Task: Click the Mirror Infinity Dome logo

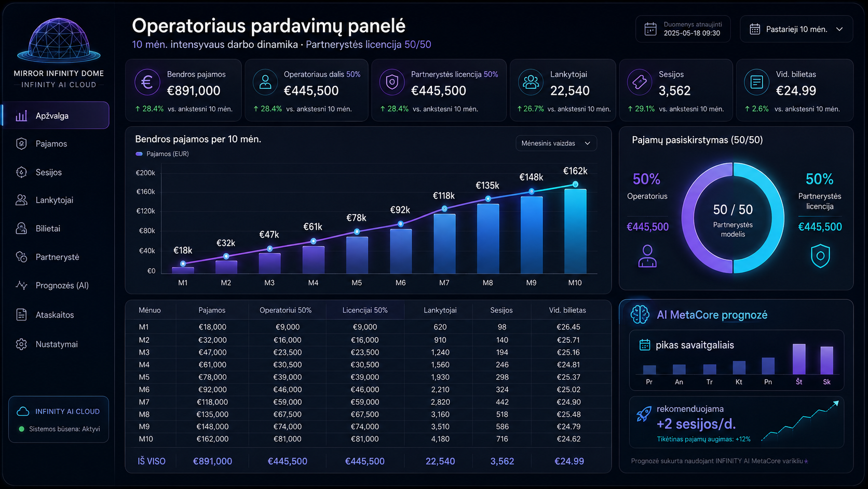Action: (x=59, y=40)
